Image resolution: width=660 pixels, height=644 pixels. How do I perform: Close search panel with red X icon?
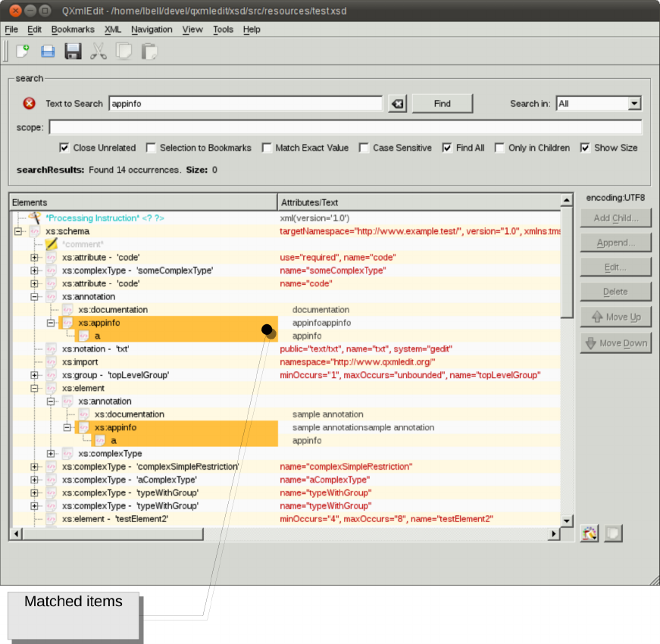29,103
